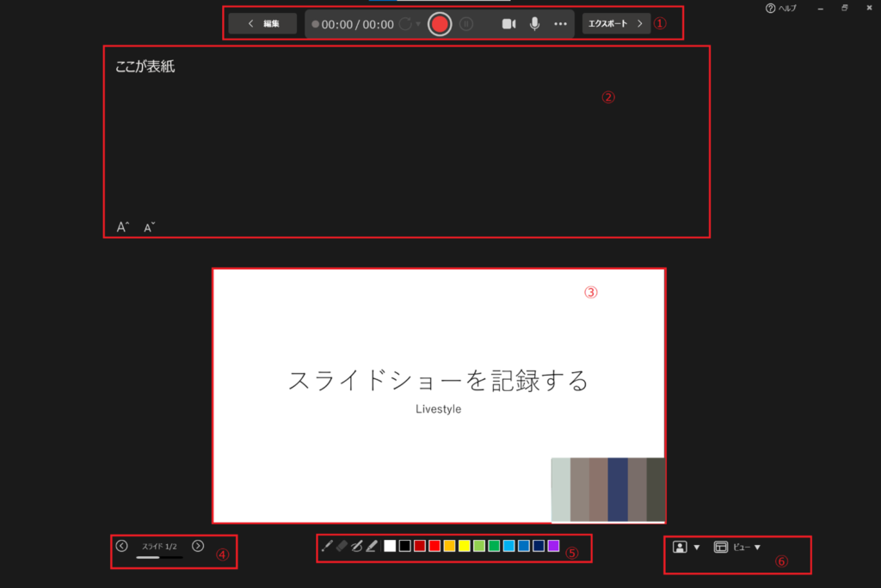Toggle the camera on or off
This screenshot has height=588, width=881.
(x=508, y=24)
